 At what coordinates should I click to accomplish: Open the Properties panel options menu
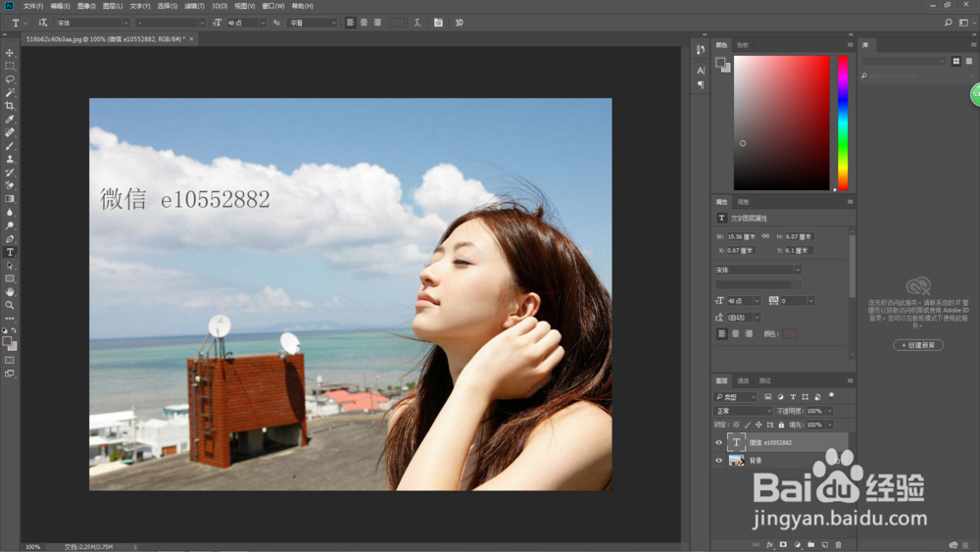click(850, 202)
